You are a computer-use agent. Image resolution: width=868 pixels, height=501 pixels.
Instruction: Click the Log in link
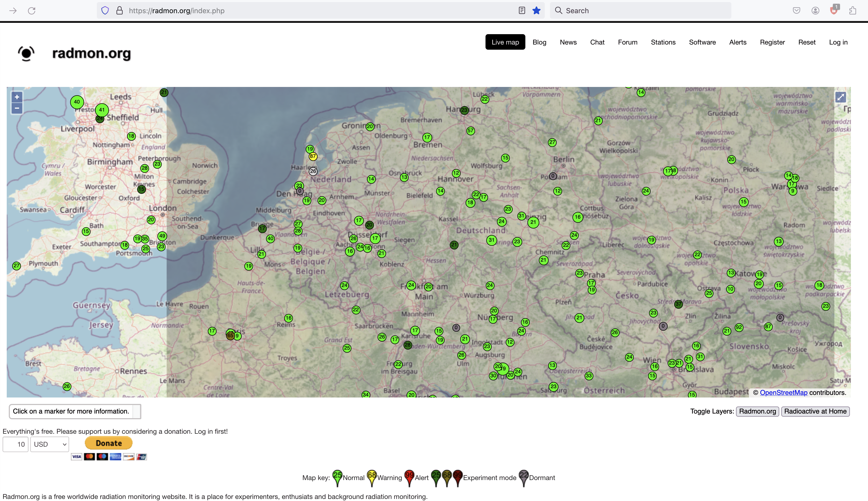pyautogui.click(x=838, y=42)
